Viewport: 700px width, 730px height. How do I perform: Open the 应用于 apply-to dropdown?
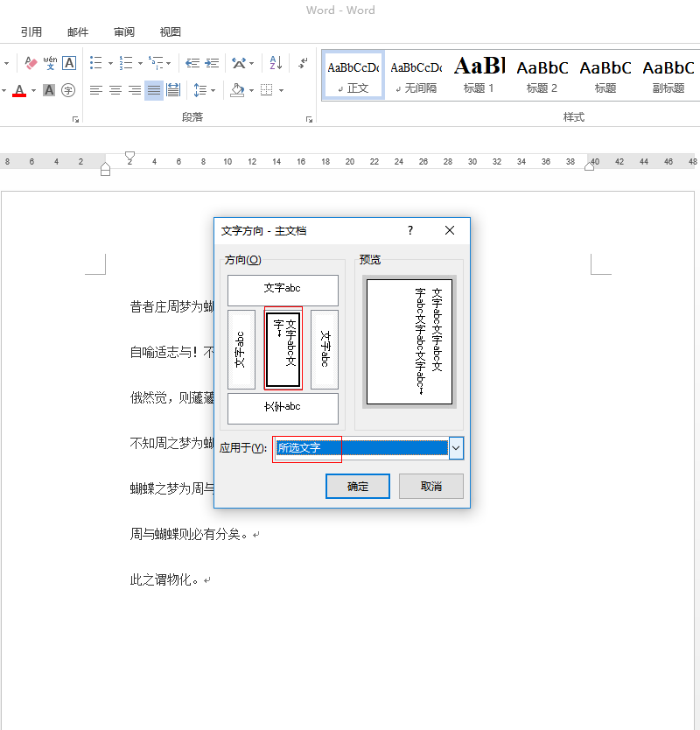pyautogui.click(x=456, y=448)
